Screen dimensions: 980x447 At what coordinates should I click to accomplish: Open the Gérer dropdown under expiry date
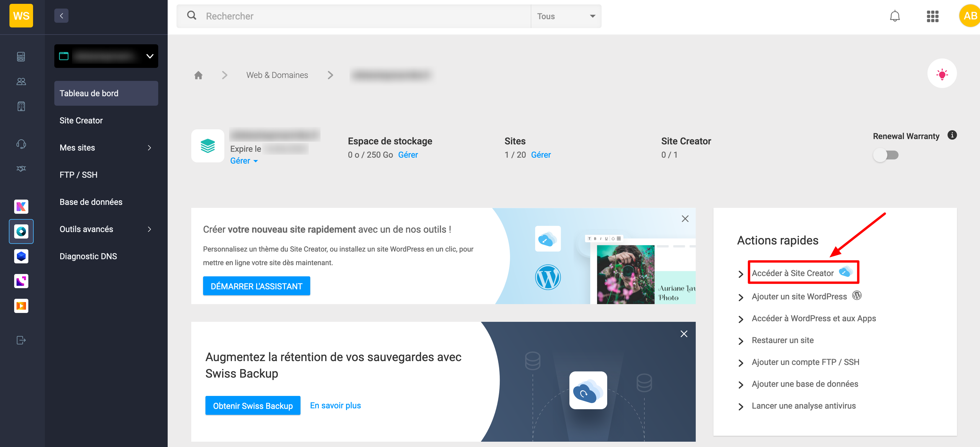pyautogui.click(x=244, y=161)
